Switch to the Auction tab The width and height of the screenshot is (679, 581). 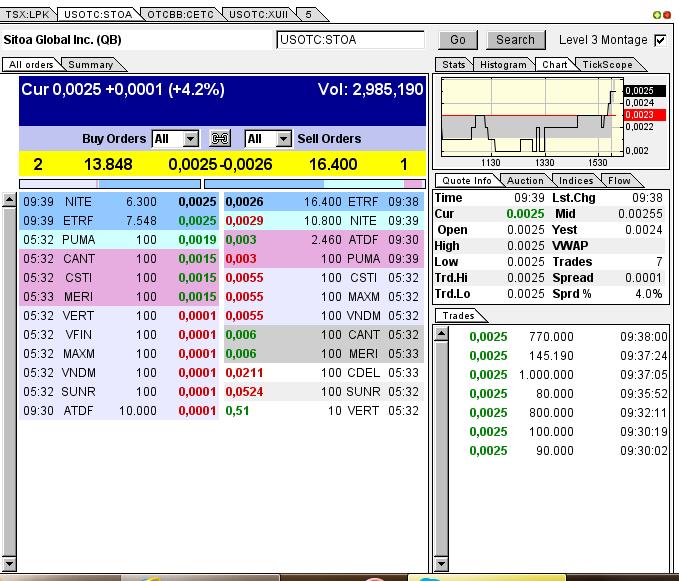click(526, 181)
